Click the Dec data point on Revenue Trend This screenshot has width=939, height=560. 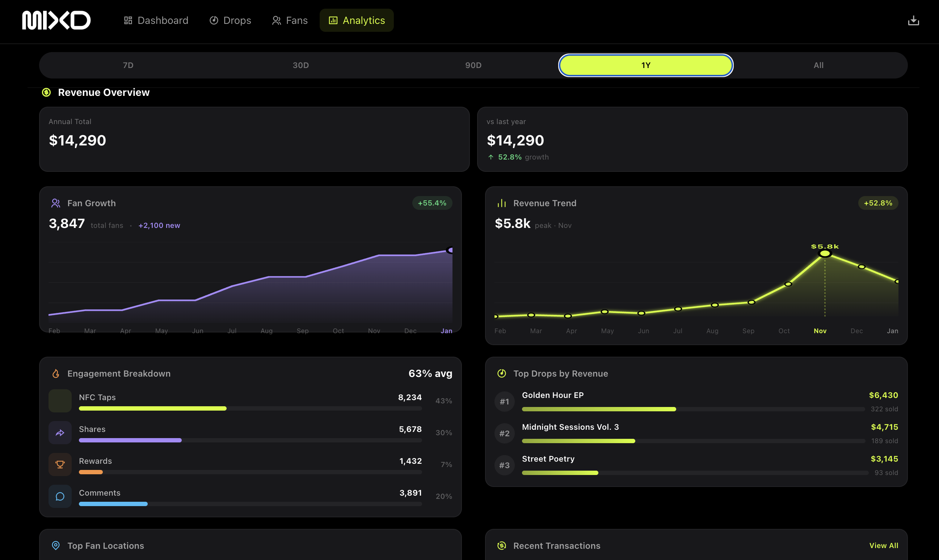click(861, 267)
